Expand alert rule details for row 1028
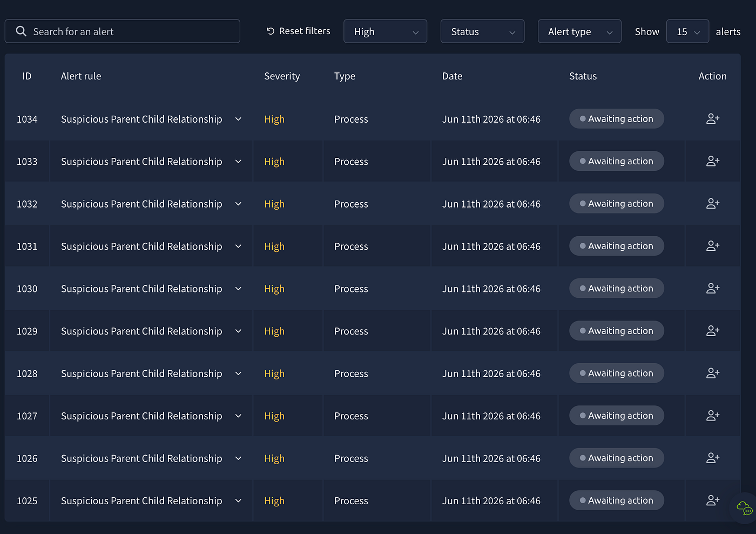Image resolution: width=756 pixels, height=534 pixels. tap(238, 373)
